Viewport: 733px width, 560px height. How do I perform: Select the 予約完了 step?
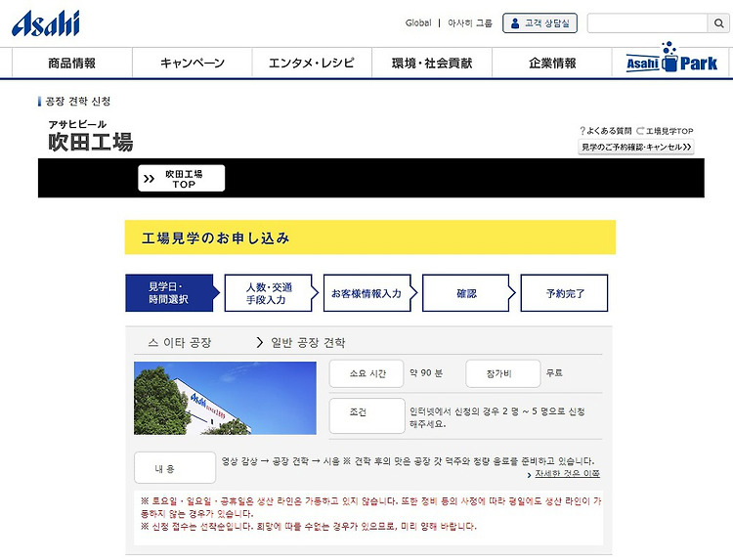pos(564,293)
